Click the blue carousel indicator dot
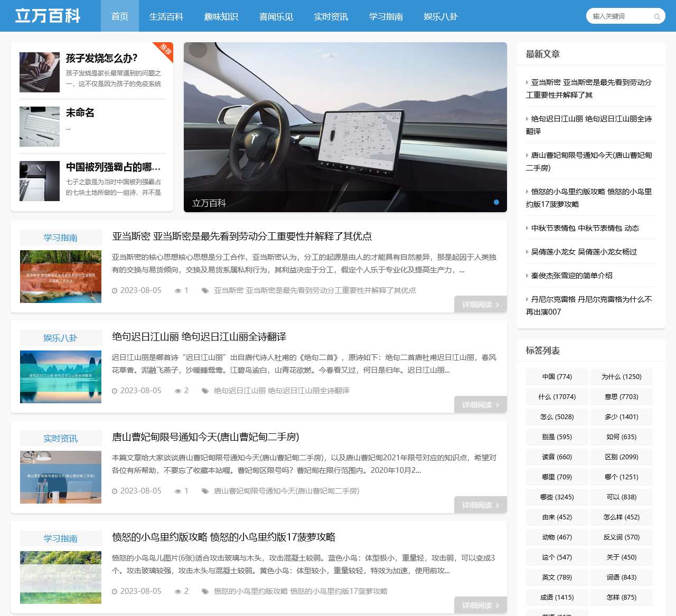 coord(496,202)
